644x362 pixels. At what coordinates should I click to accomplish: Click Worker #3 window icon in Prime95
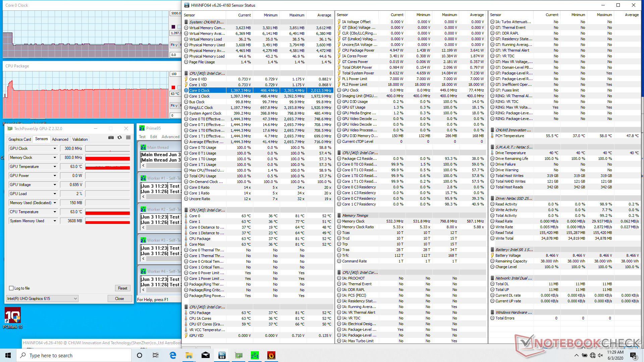coord(143,240)
